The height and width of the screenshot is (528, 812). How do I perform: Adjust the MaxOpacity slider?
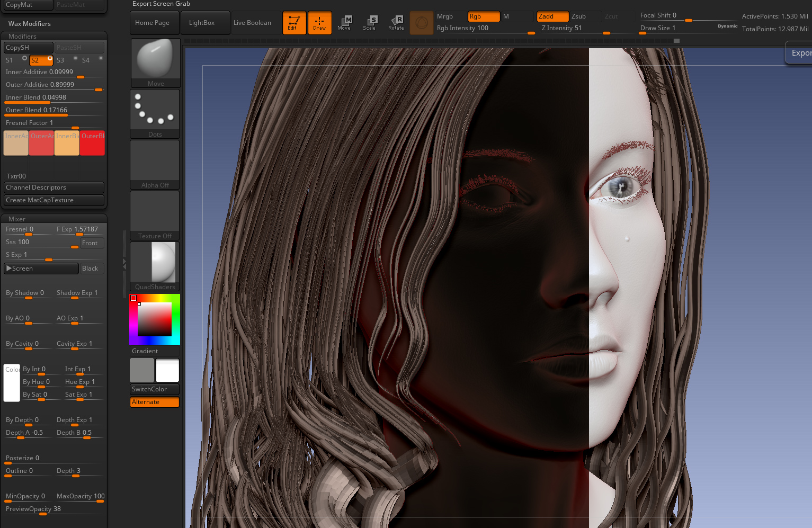pyautogui.click(x=80, y=497)
